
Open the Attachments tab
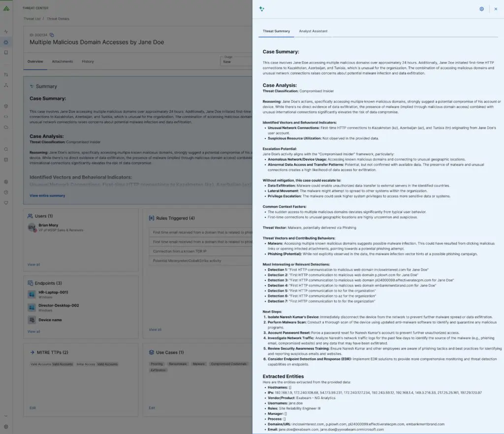point(63,62)
